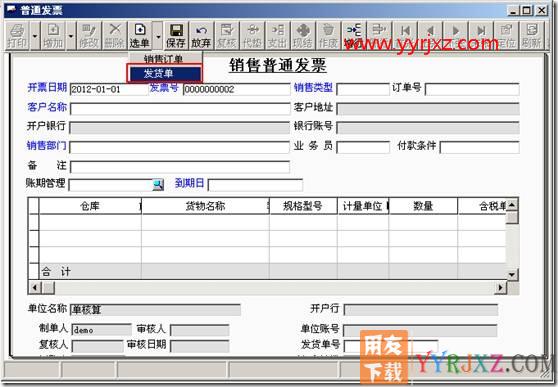Click the 货物名称 column header
The width and height of the screenshot is (558, 387).
point(205,206)
